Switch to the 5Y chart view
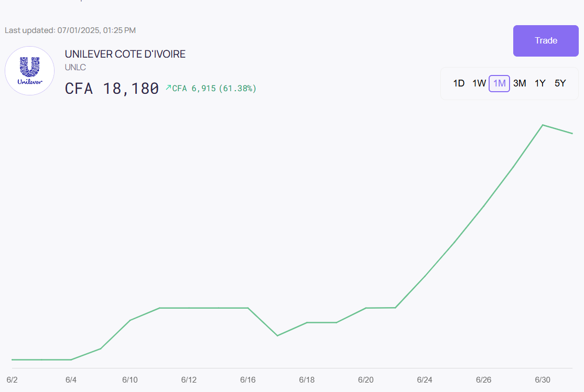The height and width of the screenshot is (392, 584). coord(560,83)
